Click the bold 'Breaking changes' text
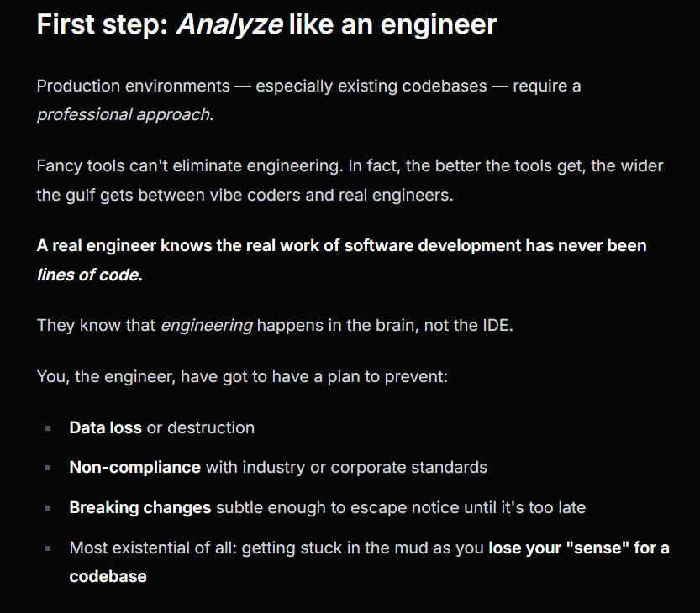Screen dimensions: 700x613 [140, 508]
